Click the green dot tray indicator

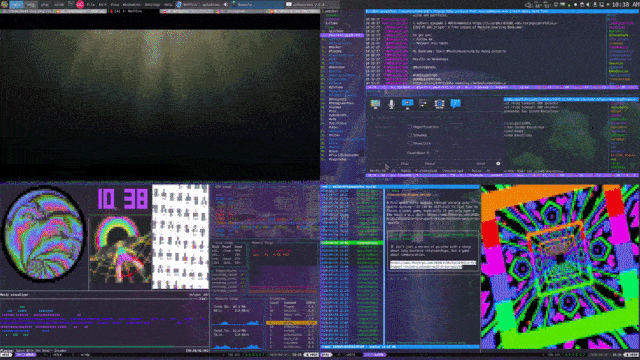[x=569, y=4]
